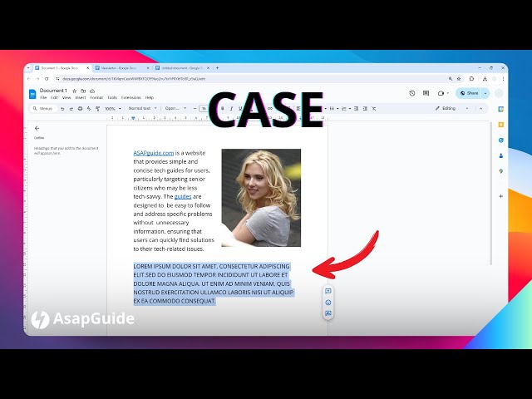Open the File menu
Image resolution: width=532 pixels, height=399 pixels.
pos(43,98)
